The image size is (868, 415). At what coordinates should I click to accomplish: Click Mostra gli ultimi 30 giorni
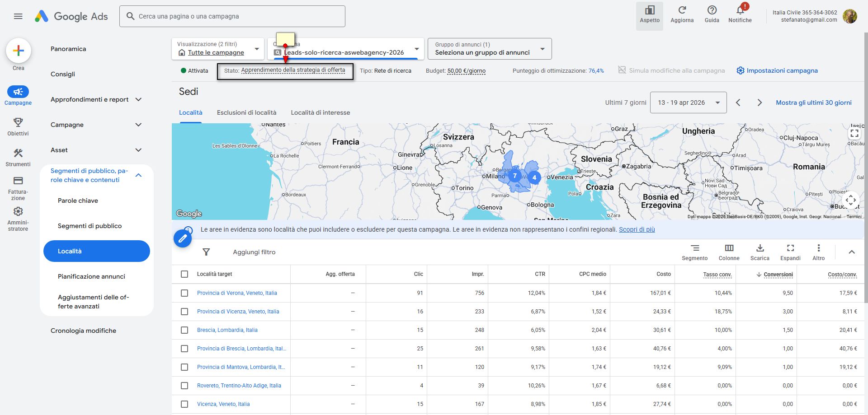point(813,103)
